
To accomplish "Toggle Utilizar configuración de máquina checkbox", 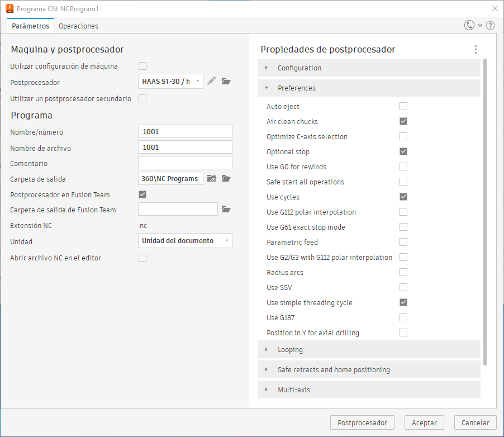I will click(142, 66).
